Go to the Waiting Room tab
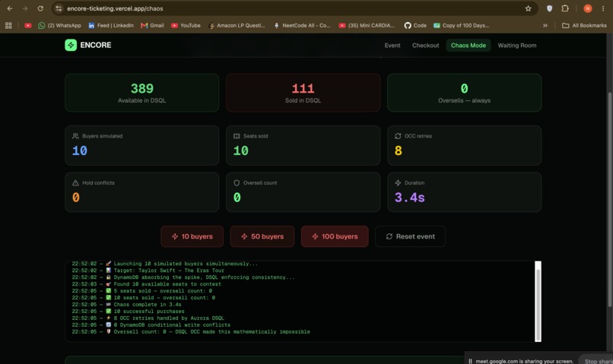The height and width of the screenshot is (364, 613). click(x=517, y=46)
